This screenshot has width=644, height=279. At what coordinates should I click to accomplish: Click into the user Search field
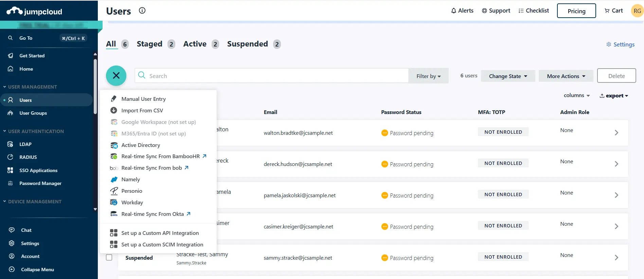coord(271,76)
